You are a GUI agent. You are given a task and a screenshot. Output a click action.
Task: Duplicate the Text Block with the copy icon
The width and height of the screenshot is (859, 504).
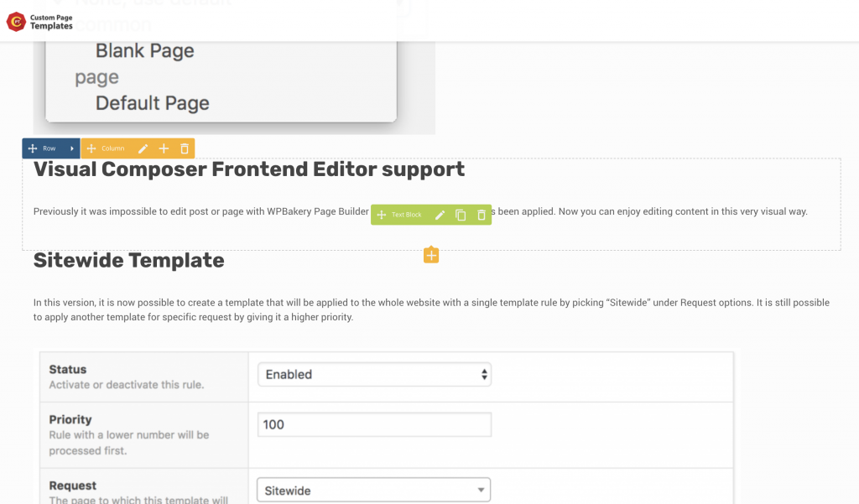pyautogui.click(x=461, y=215)
